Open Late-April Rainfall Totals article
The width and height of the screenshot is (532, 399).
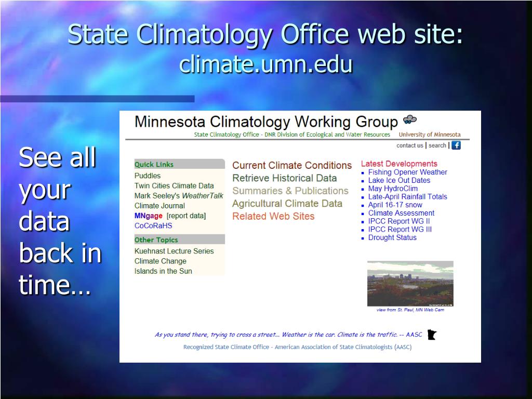(408, 196)
